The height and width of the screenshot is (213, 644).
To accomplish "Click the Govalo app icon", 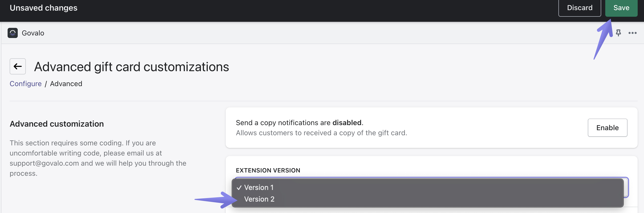I will 13,33.
